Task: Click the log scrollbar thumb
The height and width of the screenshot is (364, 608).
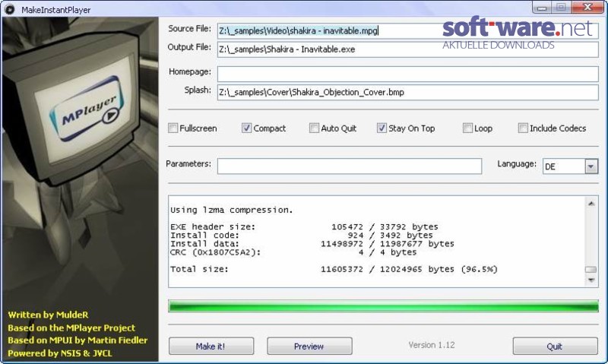Action: pos(591,270)
